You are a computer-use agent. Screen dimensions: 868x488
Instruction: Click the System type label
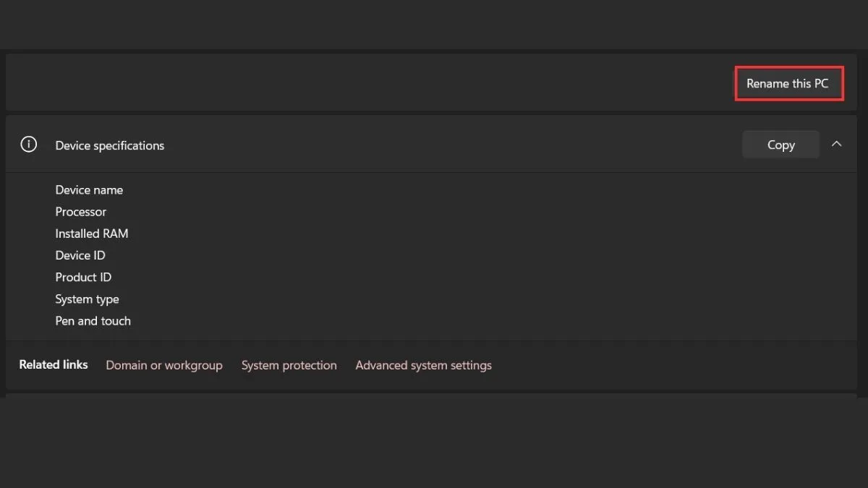coord(87,299)
